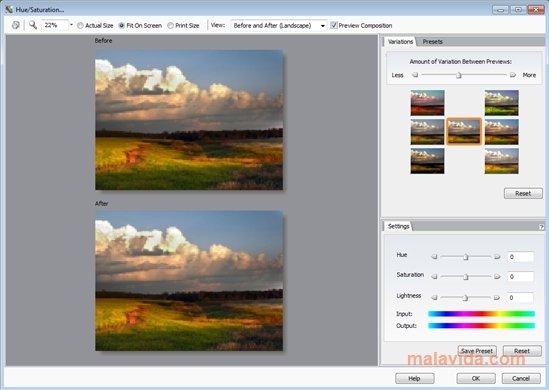549x390 pixels.
Task: Click the variation Less arrow icon
Action: [x=415, y=75]
